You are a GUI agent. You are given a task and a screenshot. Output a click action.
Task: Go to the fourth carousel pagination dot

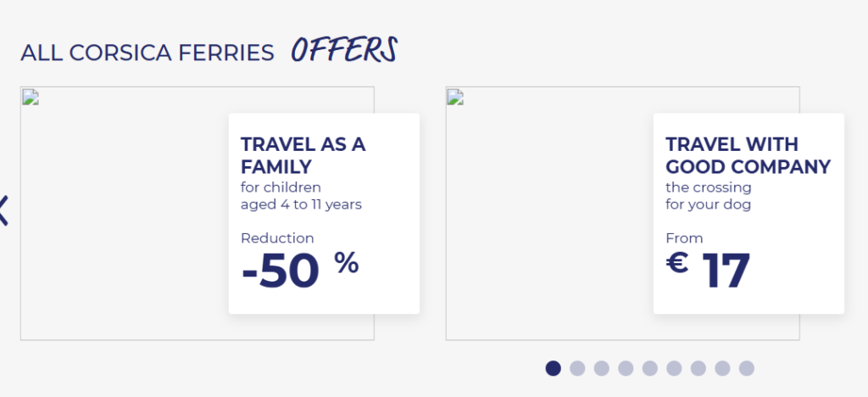(x=626, y=368)
